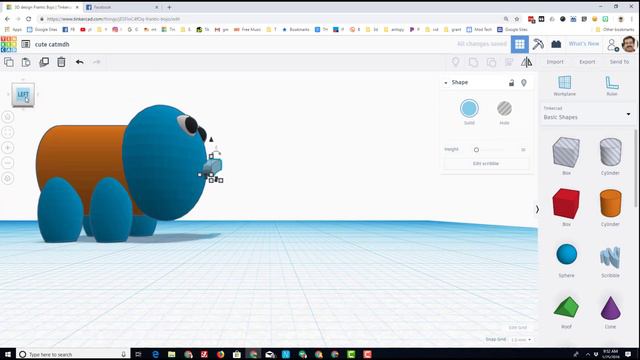Click the Delete trash can icon
The width and height of the screenshot is (640, 360).
click(x=61, y=62)
